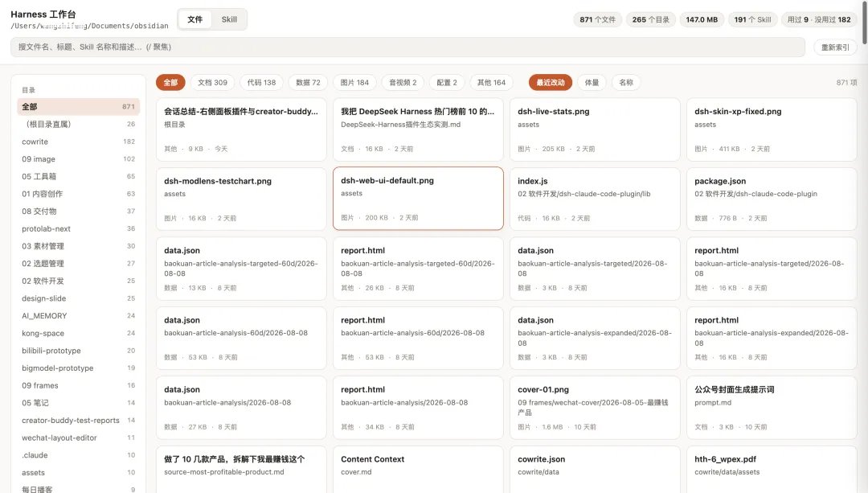Open cover-01.png file card
Image resolution: width=868 pixels, height=493 pixels.
595,408
